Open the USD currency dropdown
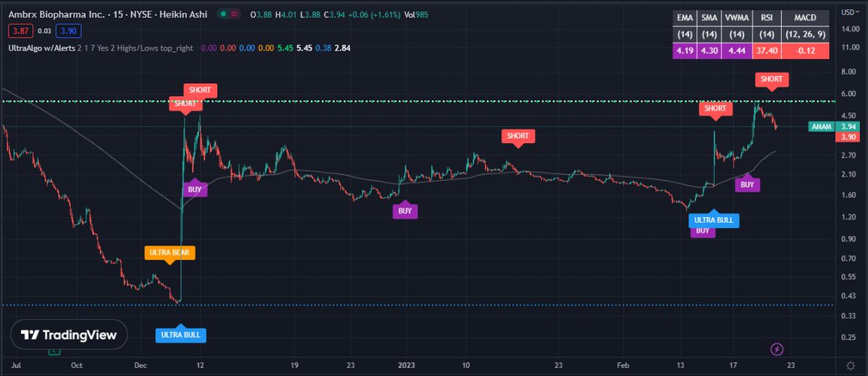Viewport: 868px width, 376px height. point(851,11)
